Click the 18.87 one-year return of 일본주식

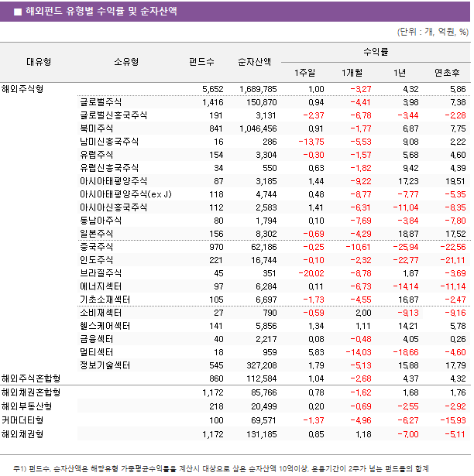point(408,234)
